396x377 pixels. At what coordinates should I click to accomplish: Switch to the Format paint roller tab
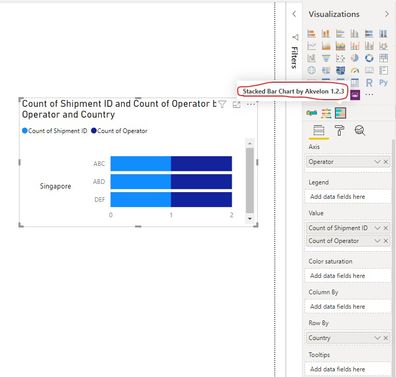[x=339, y=130]
